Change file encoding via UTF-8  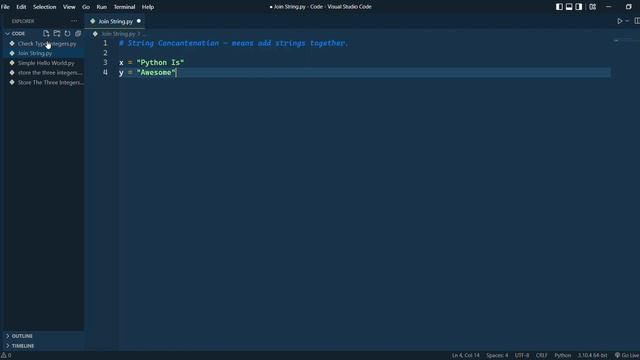[x=522, y=356]
